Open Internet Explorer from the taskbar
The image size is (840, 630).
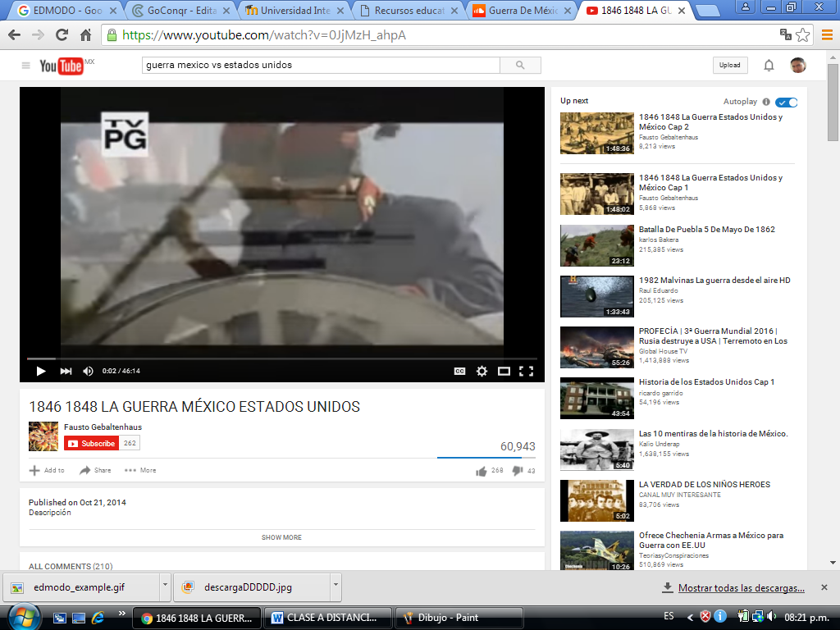pos(98,618)
